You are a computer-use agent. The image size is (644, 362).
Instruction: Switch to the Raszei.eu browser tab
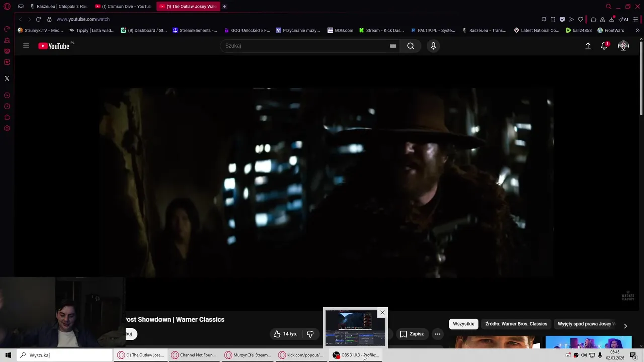[x=59, y=6]
